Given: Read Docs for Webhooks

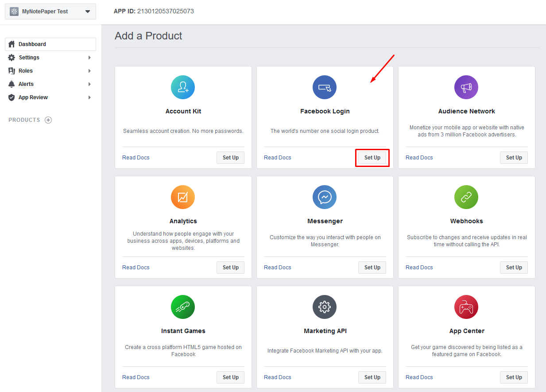Looking at the screenshot, I should pos(419,268).
